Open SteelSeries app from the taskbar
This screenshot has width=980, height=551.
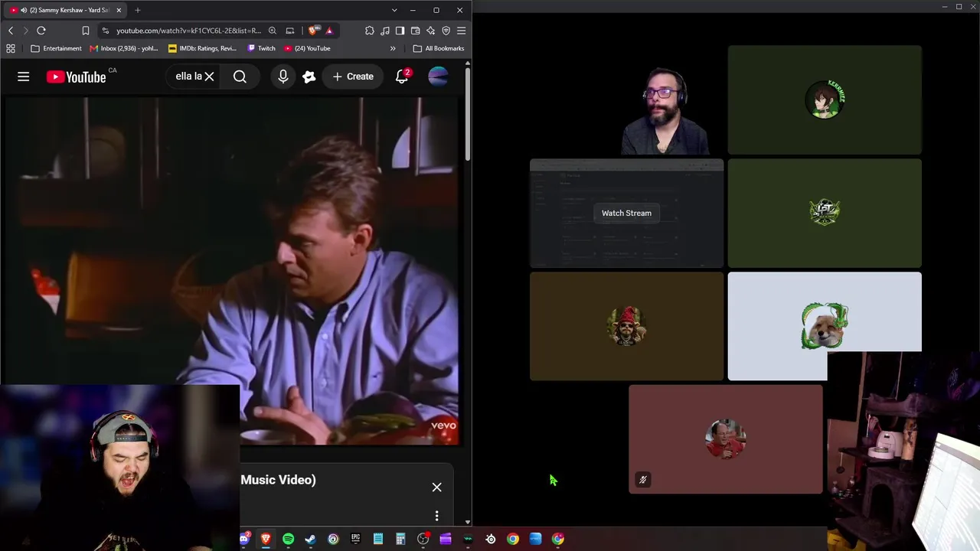coord(491,540)
